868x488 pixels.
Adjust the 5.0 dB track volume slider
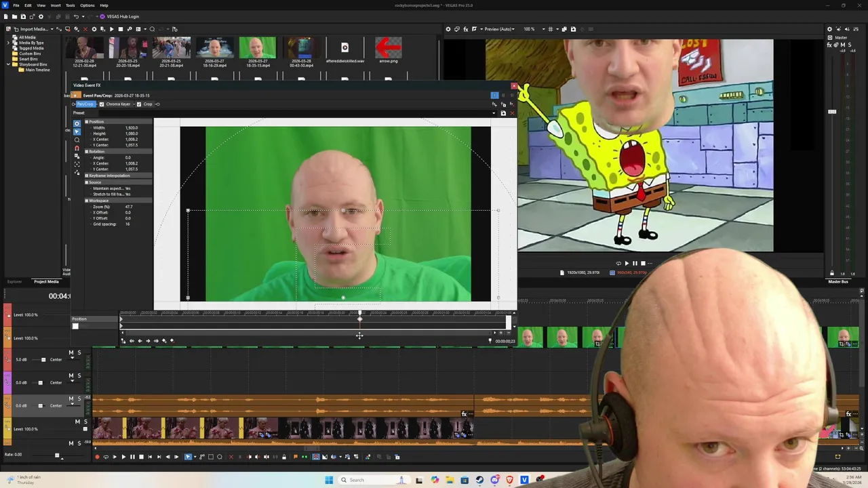pos(43,360)
